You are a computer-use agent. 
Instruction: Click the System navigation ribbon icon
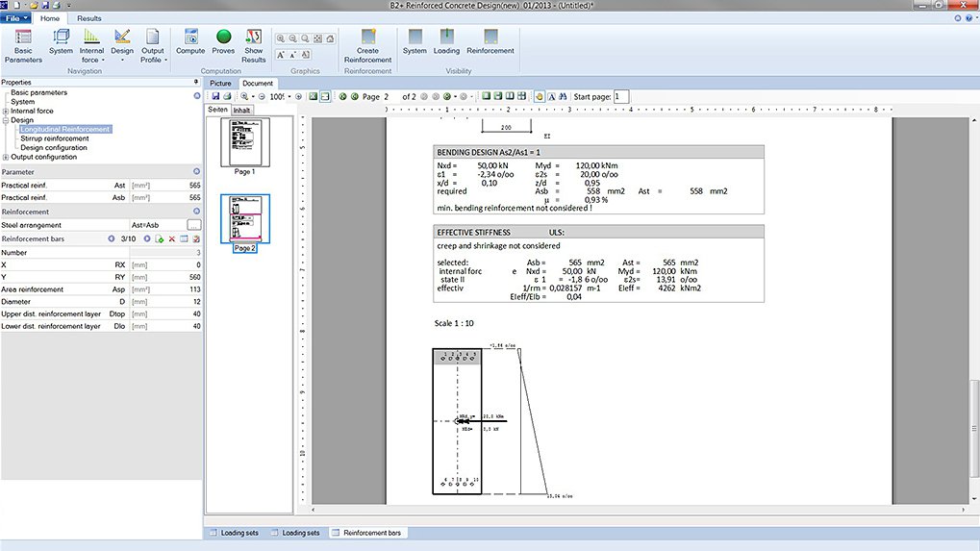point(61,42)
